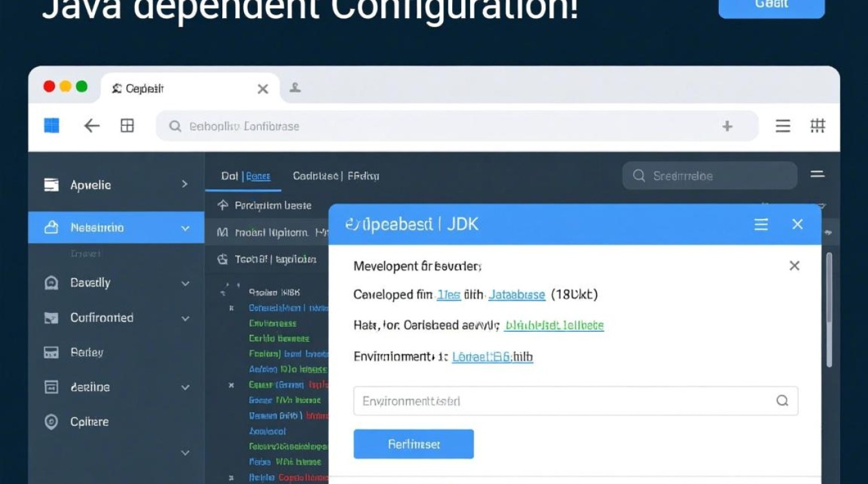The width and height of the screenshot is (868, 484).
Task: Open the grid layout icon beside back arrow
Action: click(127, 126)
